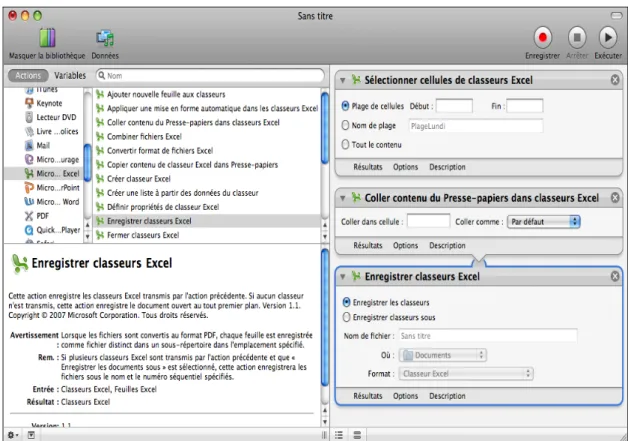
Task: Choose the Nom de plage radio button
Action: [x=345, y=125]
